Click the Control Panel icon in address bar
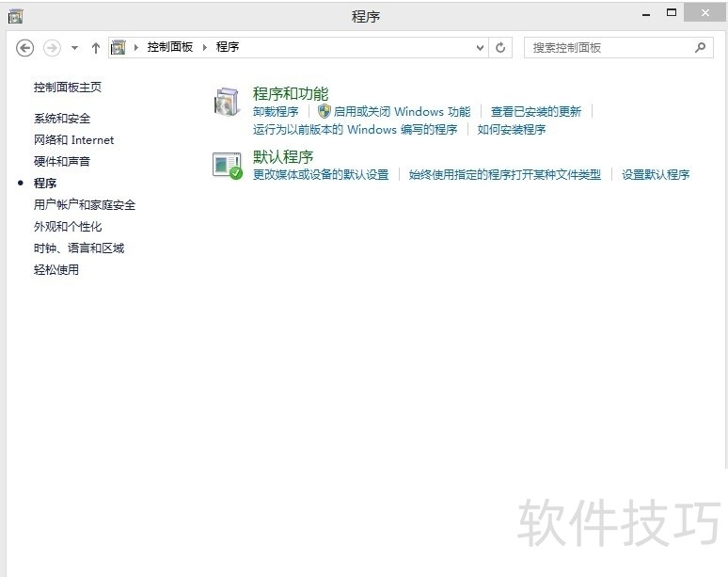 pyautogui.click(x=119, y=47)
